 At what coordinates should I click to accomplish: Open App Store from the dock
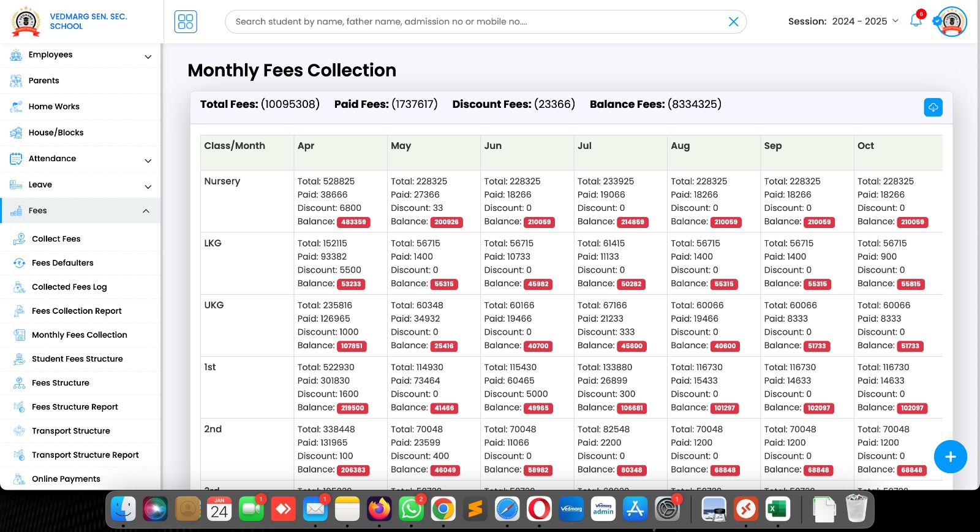coord(635,509)
